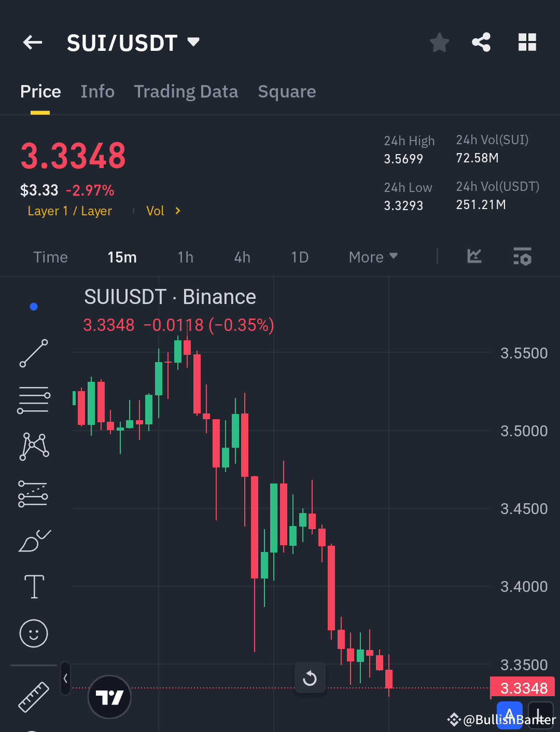Select the Text annotation tool
This screenshot has height=732, width=560.
[x=33, y=586]
